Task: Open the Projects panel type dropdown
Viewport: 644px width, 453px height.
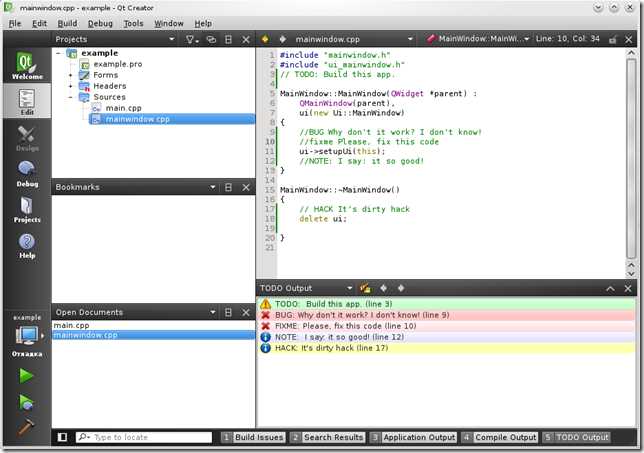Action: pos(172,39)
